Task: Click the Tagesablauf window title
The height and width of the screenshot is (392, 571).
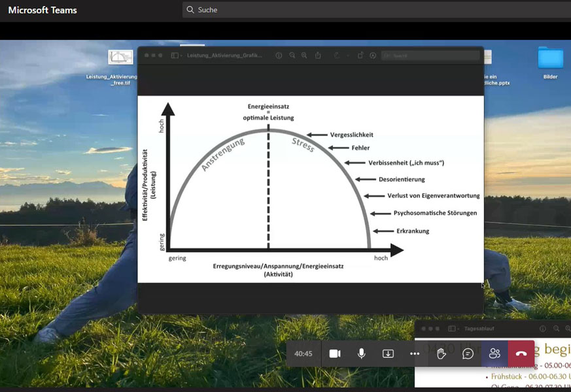Action: coord(479,329)
